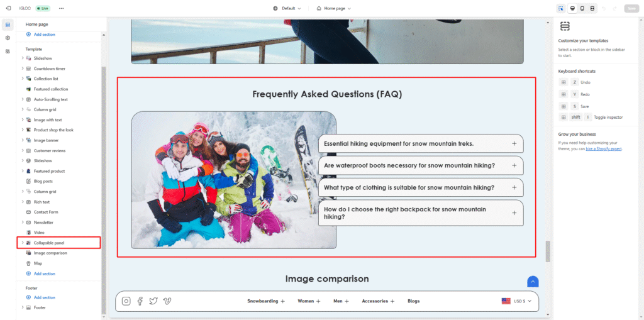The width and height of the screenshot is (644, 320).
Task: Expand the Collapsible panel section
Action: coord(23,243)
